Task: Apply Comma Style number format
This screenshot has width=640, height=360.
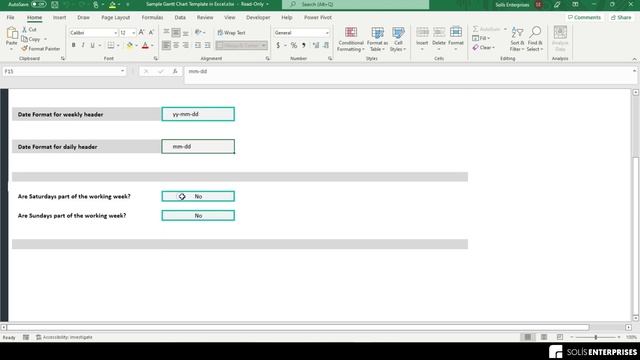Action: 304,45
